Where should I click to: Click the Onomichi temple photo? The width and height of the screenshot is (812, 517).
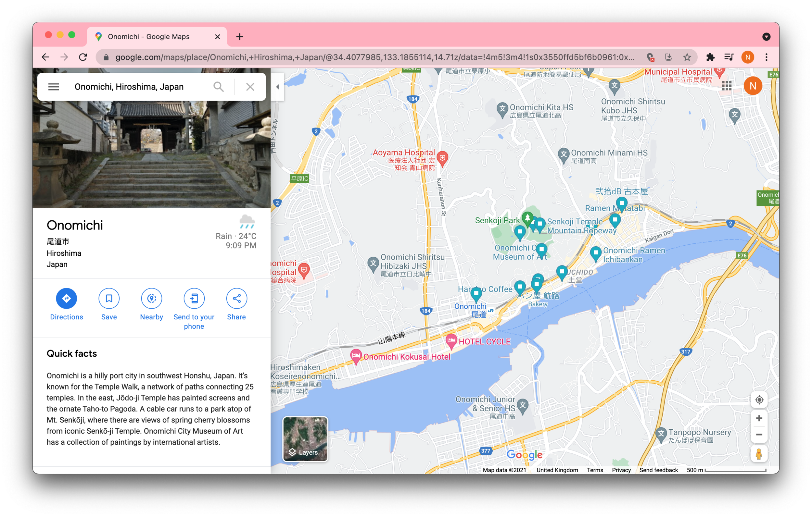click(151, 154)
